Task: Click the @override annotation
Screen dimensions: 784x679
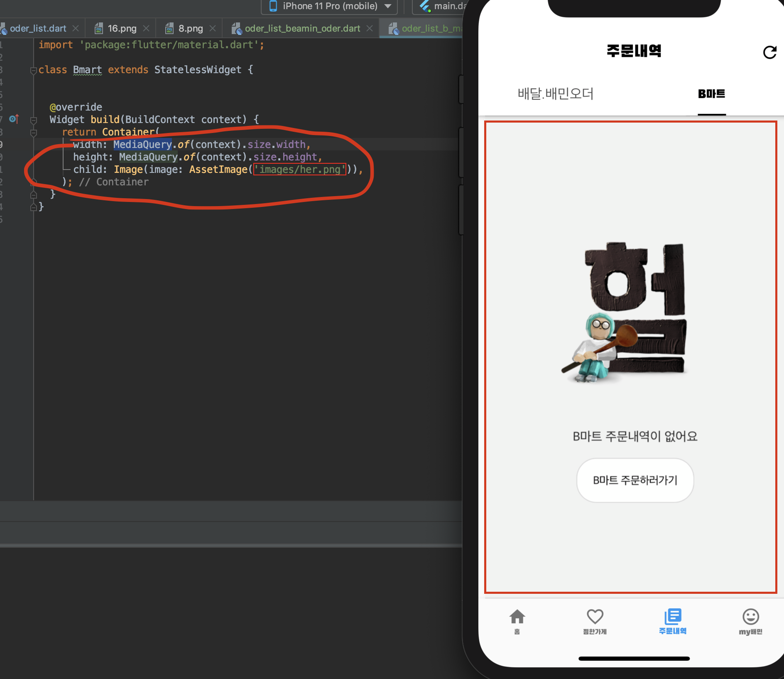Action: coord(76,107)
